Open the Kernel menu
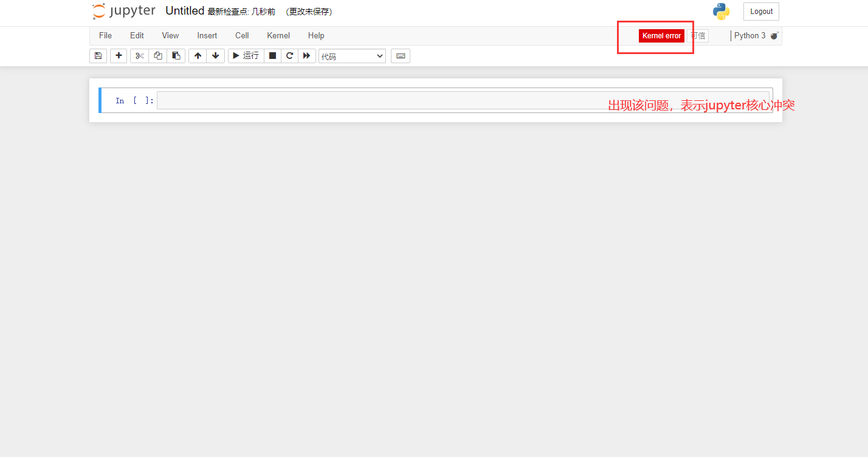This screenshot has width=868, height=457. coord(278,36)
